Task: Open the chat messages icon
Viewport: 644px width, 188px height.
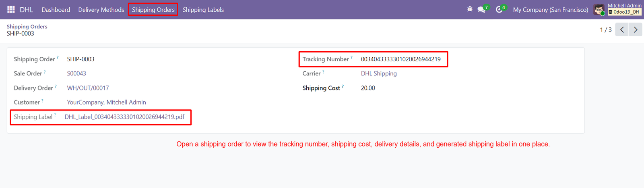Action: [x=481, y=9]
